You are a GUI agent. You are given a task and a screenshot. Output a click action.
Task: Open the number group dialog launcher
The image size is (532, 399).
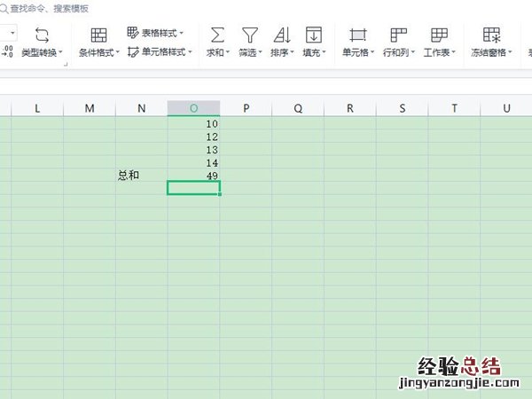(66, 64)
